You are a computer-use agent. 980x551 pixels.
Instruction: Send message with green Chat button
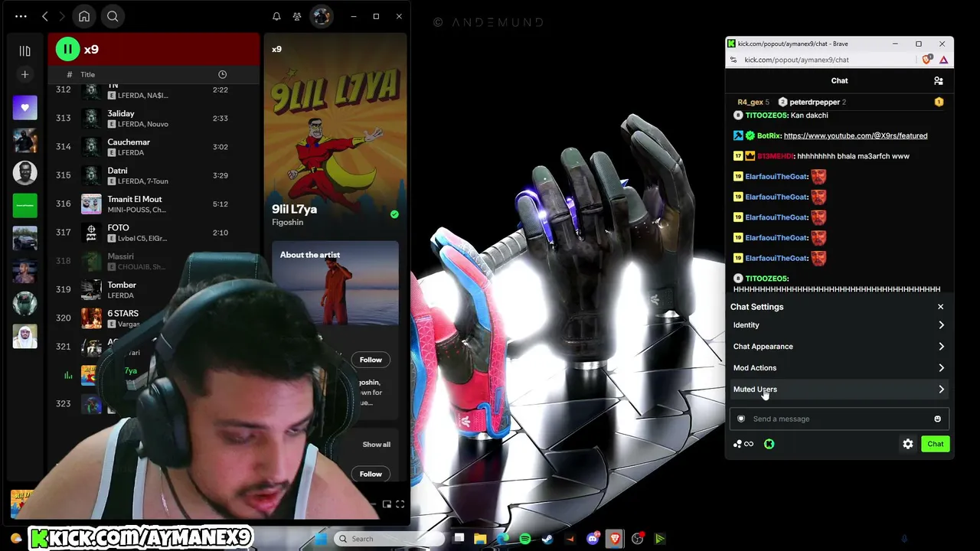935,444
